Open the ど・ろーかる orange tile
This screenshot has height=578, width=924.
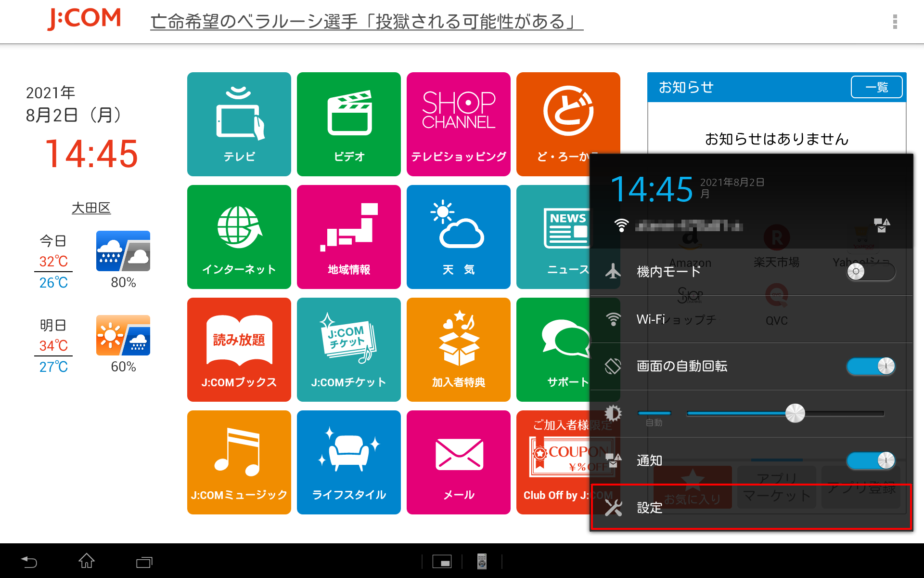568,114
